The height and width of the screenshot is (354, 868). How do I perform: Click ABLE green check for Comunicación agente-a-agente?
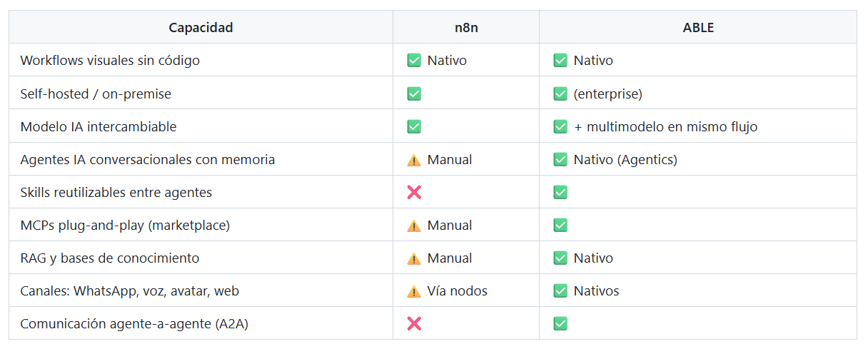point(560,323)
